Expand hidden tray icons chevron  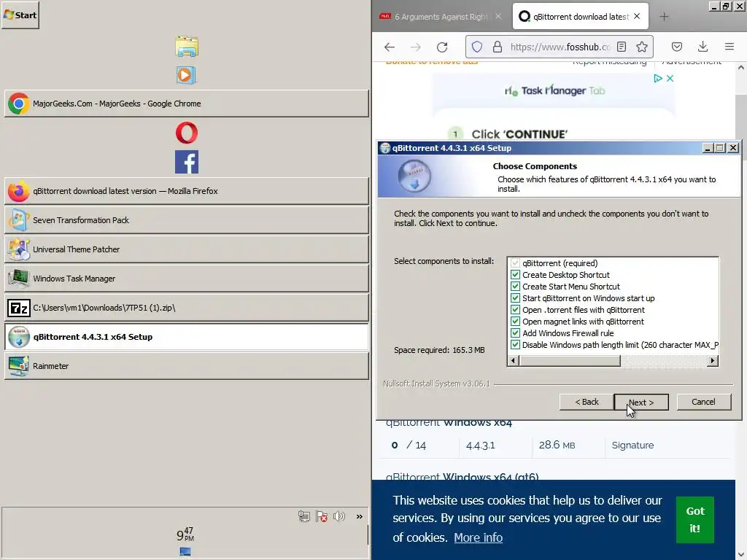point(359,516)
